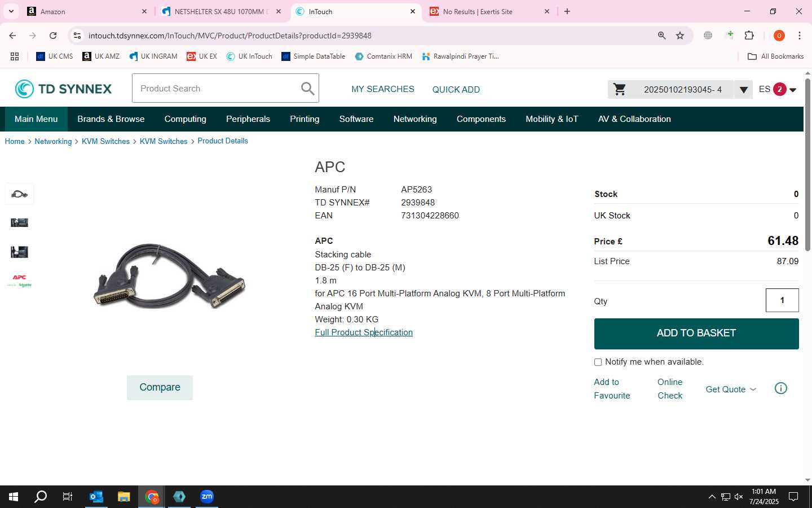The width and height of the screenshot is (812, 508).
Task: Open Chrome profile avatar icon
Action: click(779, 36)
